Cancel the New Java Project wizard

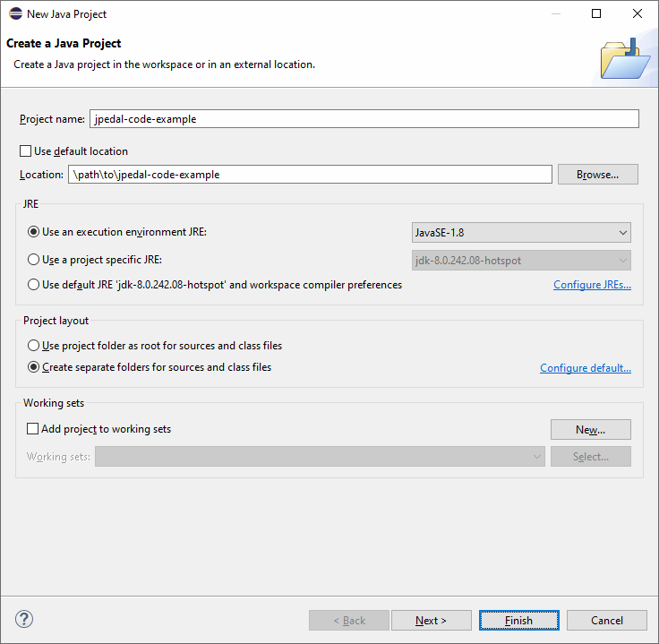point(606,620)
